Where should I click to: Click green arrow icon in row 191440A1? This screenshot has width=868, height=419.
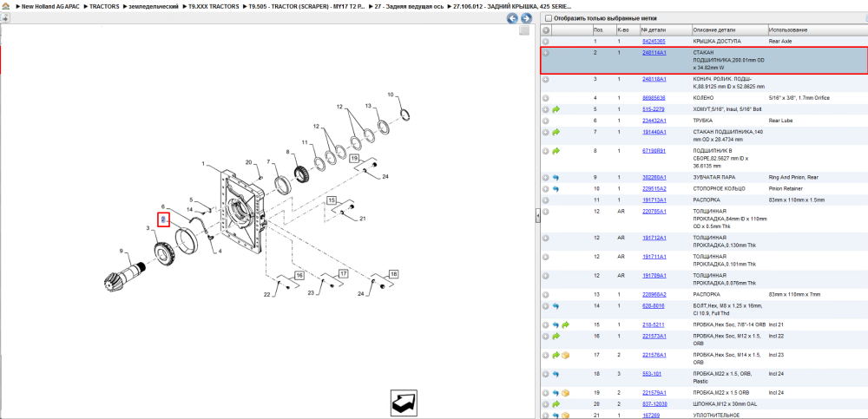click(556, 132)
